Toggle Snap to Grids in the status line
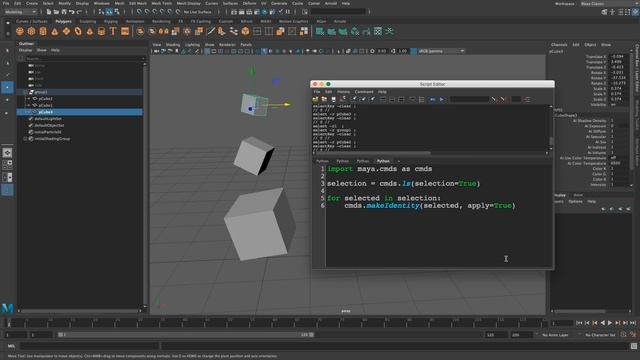 (x=140, y=12)
